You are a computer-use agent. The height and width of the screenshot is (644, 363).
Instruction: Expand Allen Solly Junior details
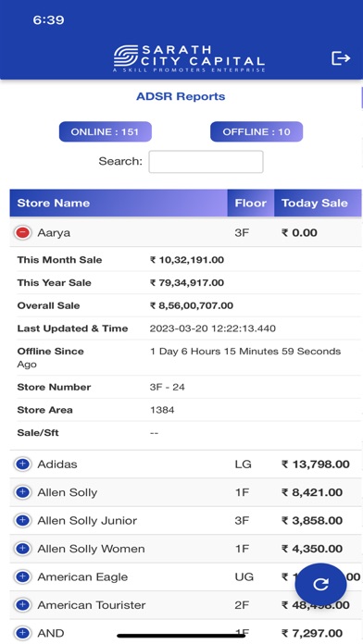pos(22,520)
